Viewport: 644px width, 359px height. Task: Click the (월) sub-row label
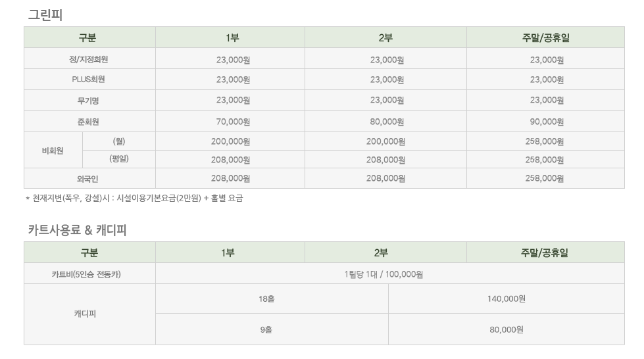pos(118,141)
